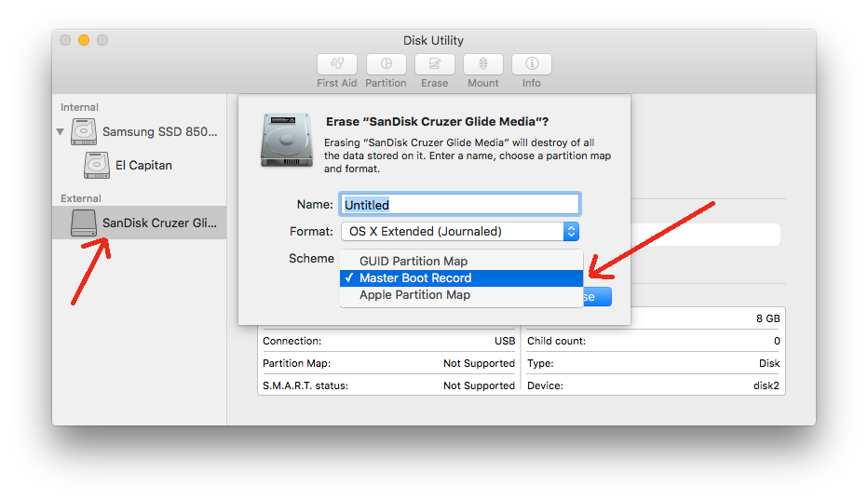The width and height of the screenshot is (868, 500).
Task: Click the Mount toolbar icon
Action: point(483,64)
